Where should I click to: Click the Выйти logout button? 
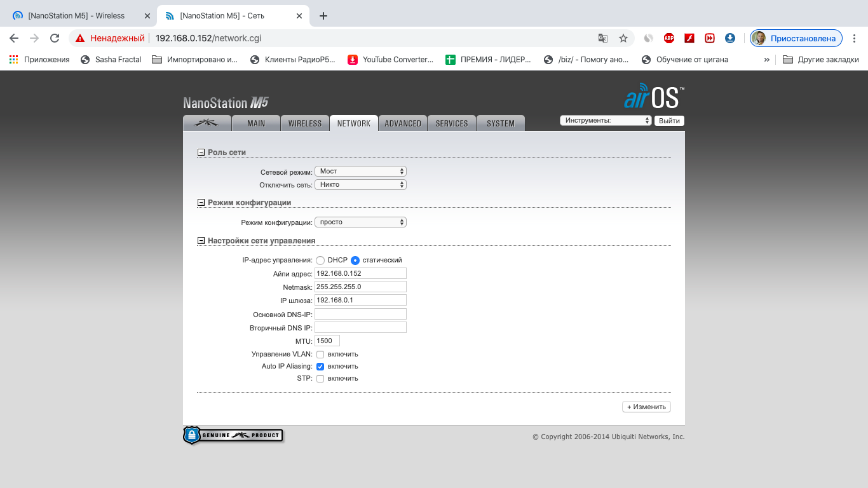669,121
